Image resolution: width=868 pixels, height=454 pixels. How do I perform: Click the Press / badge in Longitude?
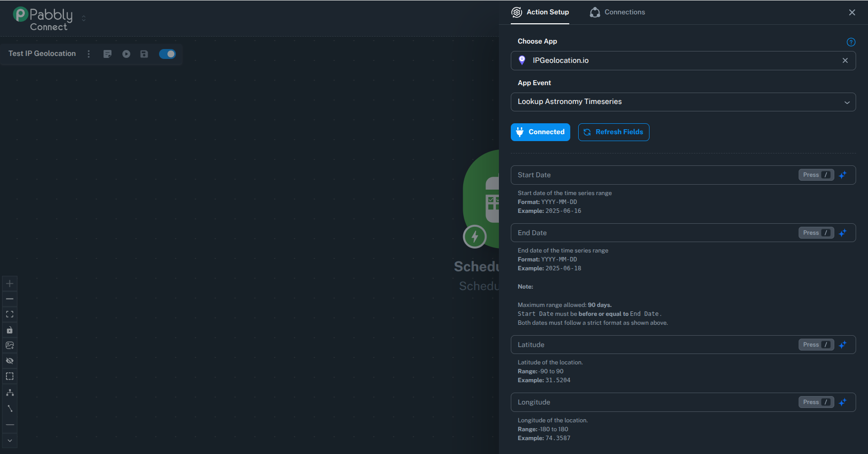(816, 402)
